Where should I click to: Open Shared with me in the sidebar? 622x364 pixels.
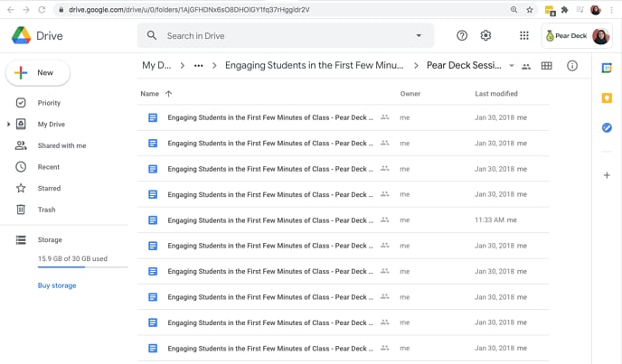pyautogui.click(x=63, y=145)
